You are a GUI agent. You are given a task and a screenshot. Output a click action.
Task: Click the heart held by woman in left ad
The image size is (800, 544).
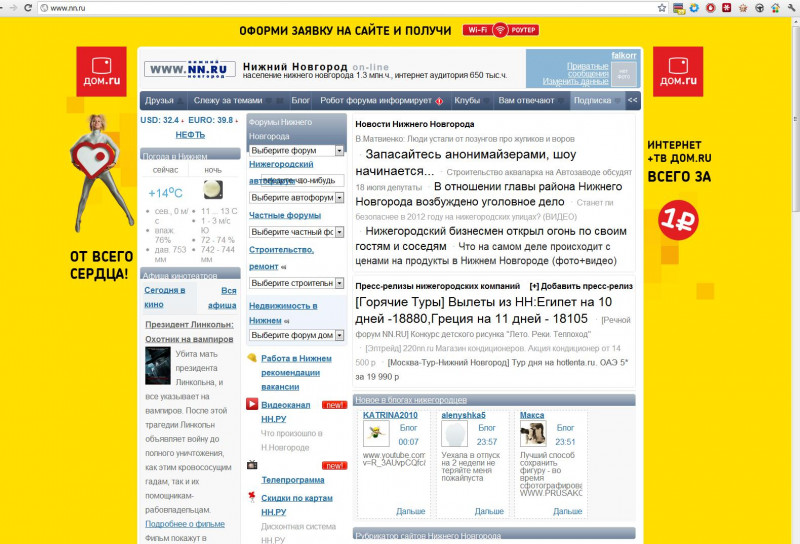[x=92, y=159]
